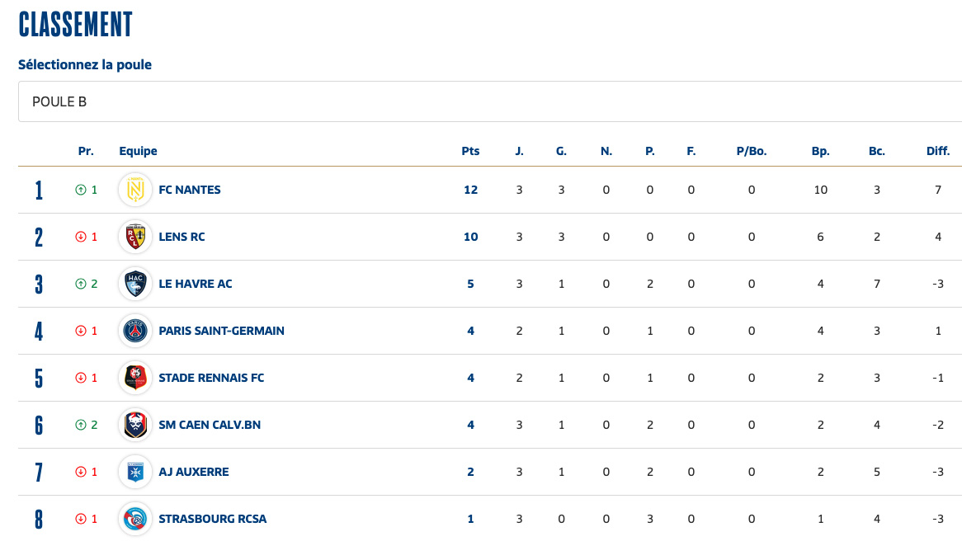The image size is (962, 560).
Task: Click the Diff. column header
Action: 938,151
